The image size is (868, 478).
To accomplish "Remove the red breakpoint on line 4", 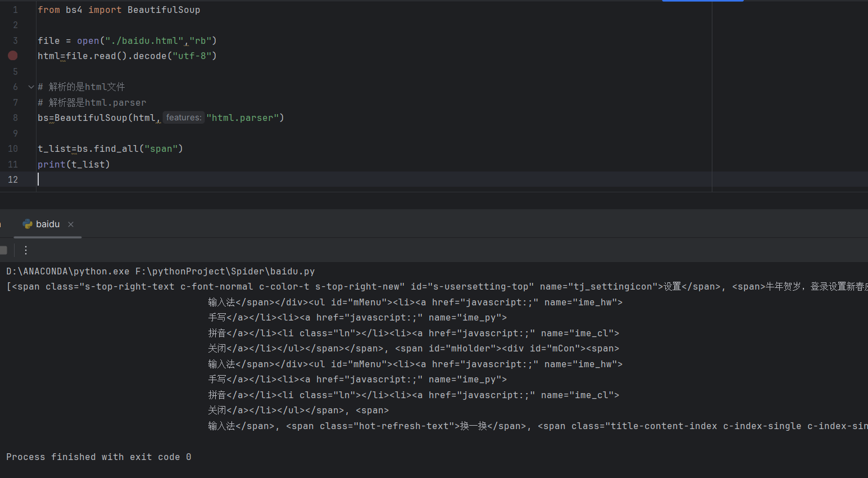I will tap(12, 56).
